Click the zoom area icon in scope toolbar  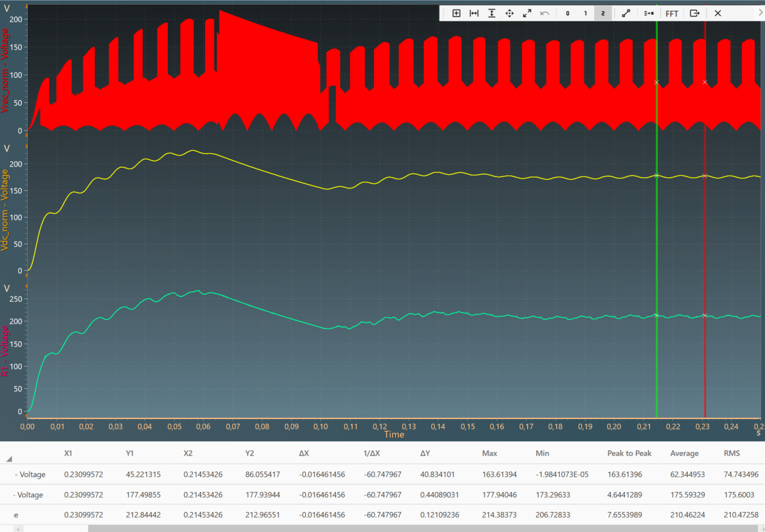456,14
